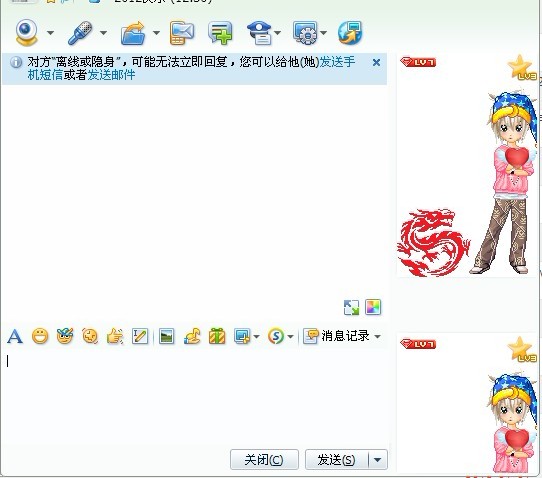542x478 pixels.
Task: Click the red LV7 badge on lower avatar panel
Action: (x=418, y=344)
